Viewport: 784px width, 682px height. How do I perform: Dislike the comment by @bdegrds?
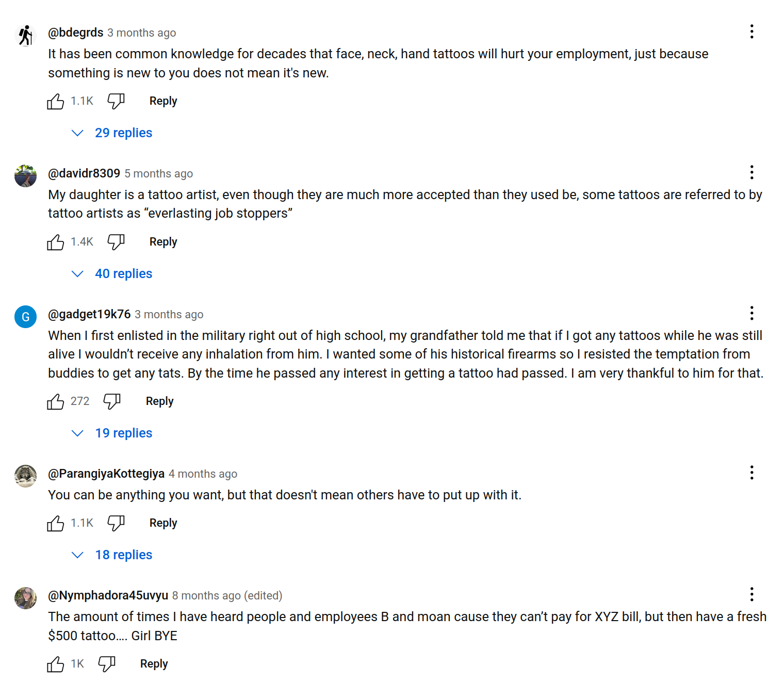pyautogui.click(x=116, y=101)
